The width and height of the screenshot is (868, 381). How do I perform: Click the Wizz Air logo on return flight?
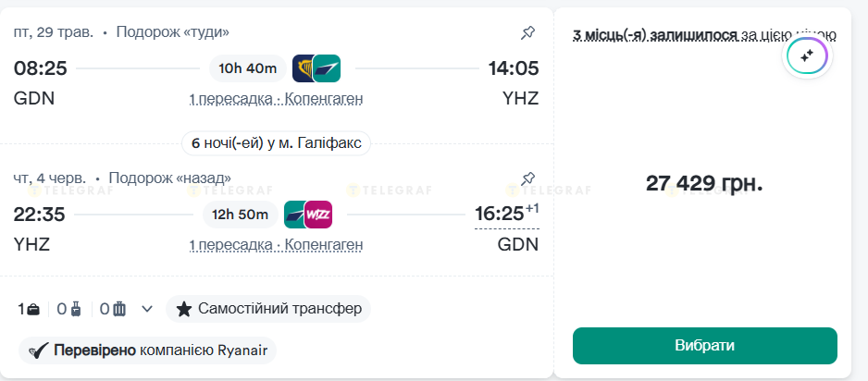318,215
